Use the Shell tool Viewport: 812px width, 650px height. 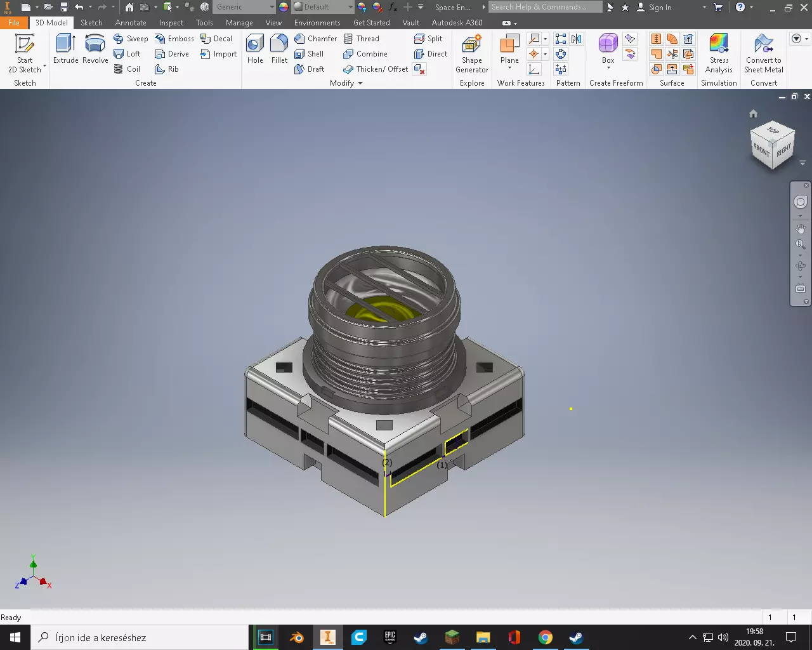309,54
